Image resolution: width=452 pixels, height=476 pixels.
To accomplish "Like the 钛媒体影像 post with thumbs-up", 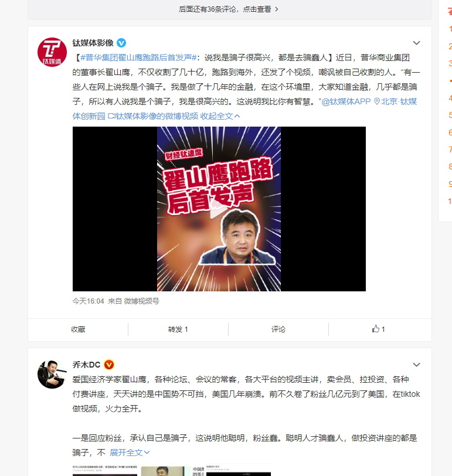I will click(378, 329).
